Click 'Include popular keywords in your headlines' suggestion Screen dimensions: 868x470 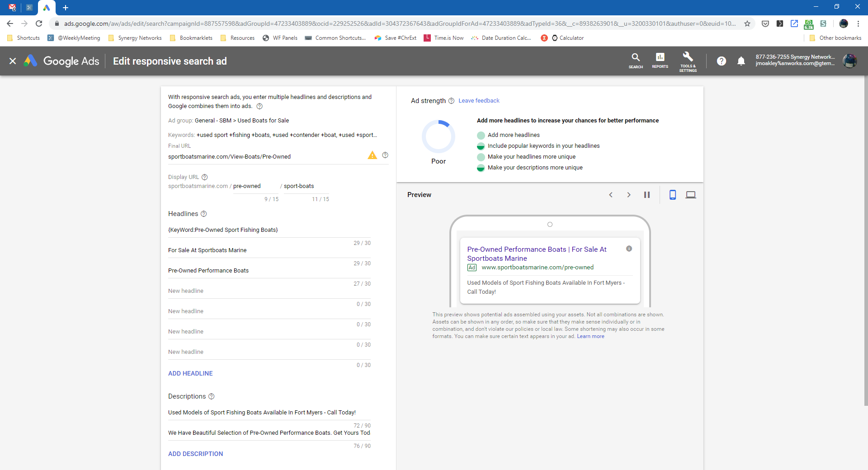coord(543,146)
